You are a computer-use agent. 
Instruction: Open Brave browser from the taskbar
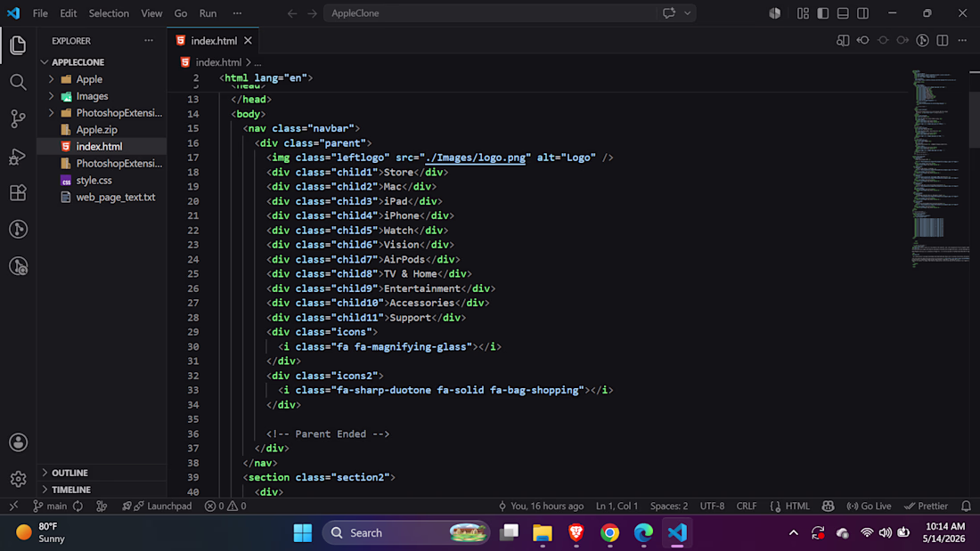(x=576, y=533)
